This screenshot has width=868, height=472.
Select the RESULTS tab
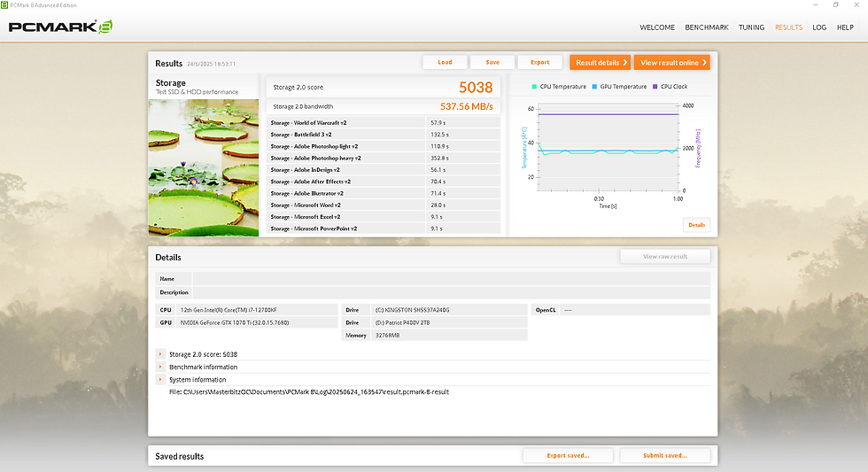pos(788,27)
